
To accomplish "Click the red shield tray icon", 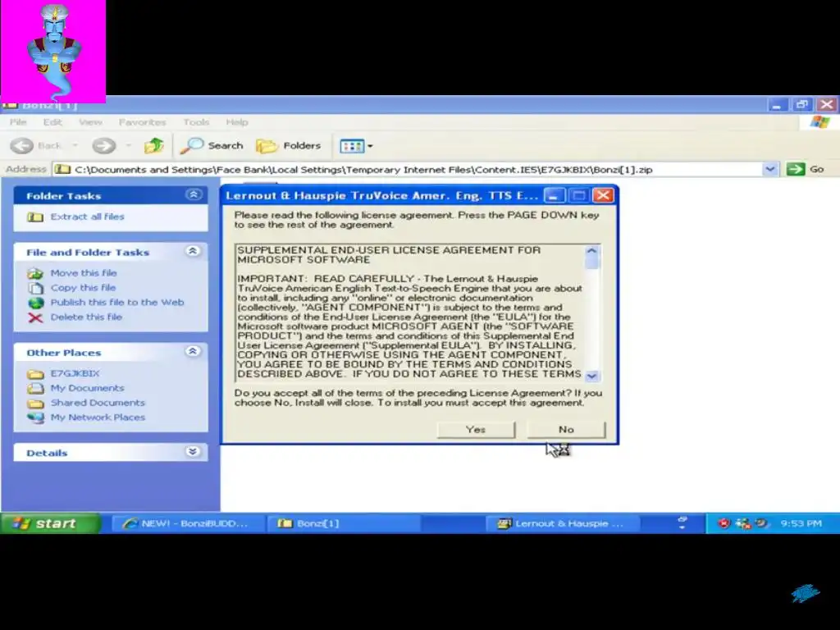I will tap(724, 523).
